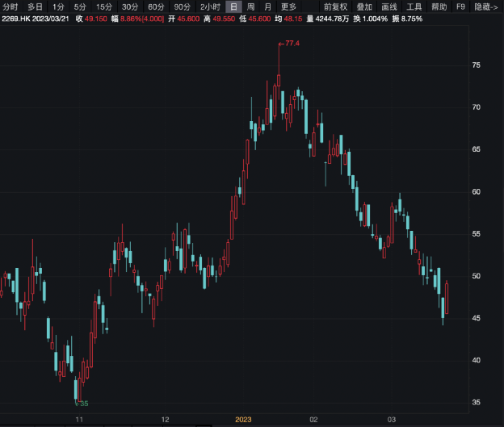Screen dimensions: 504x427
Task: Choose the 30分 interval
Action: 130,6
